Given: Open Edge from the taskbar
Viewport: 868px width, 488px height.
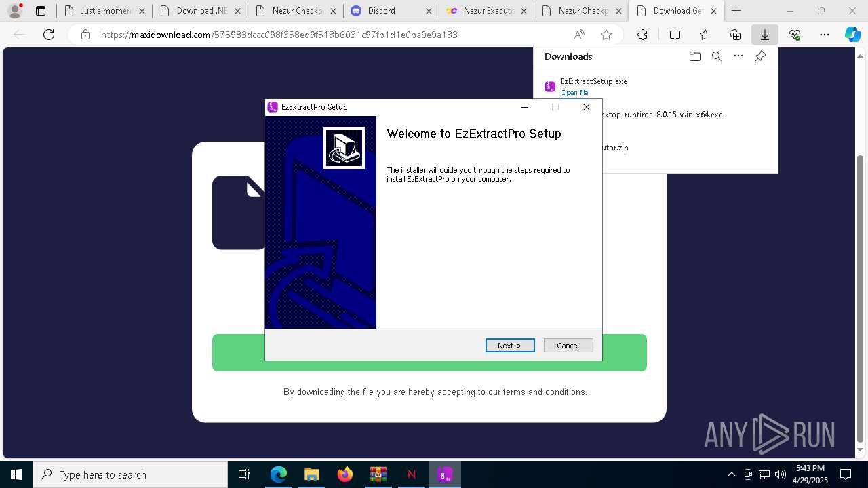Looking at the screenshot, I should click(x=279, y=474).
